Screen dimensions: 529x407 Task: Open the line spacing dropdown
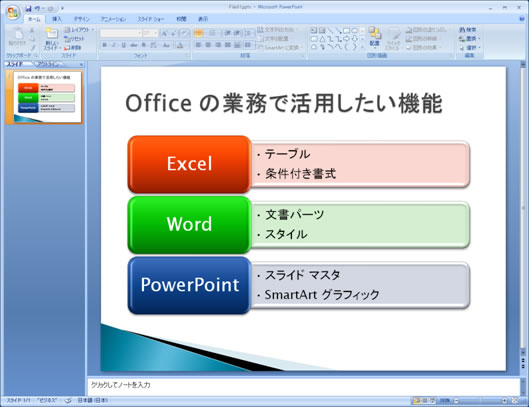(x=249, y=33)
